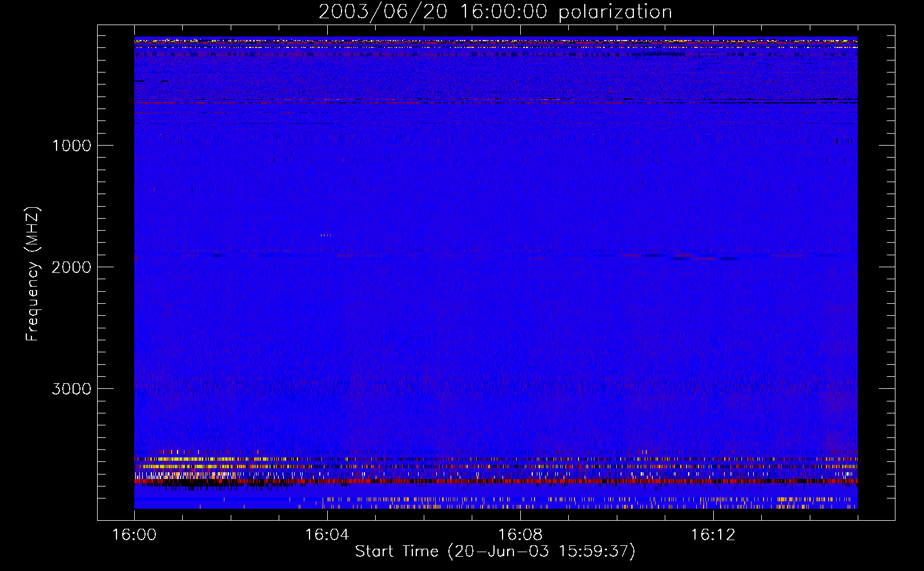924x571 pixels.
Task: Click the 'Frequency (MHZ)' axis label
Action: click(33, 274)
